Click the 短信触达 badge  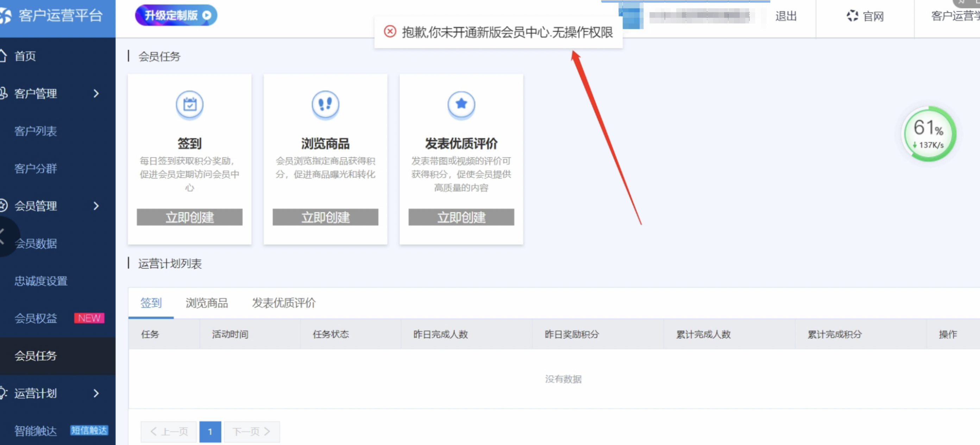point(89,430)
